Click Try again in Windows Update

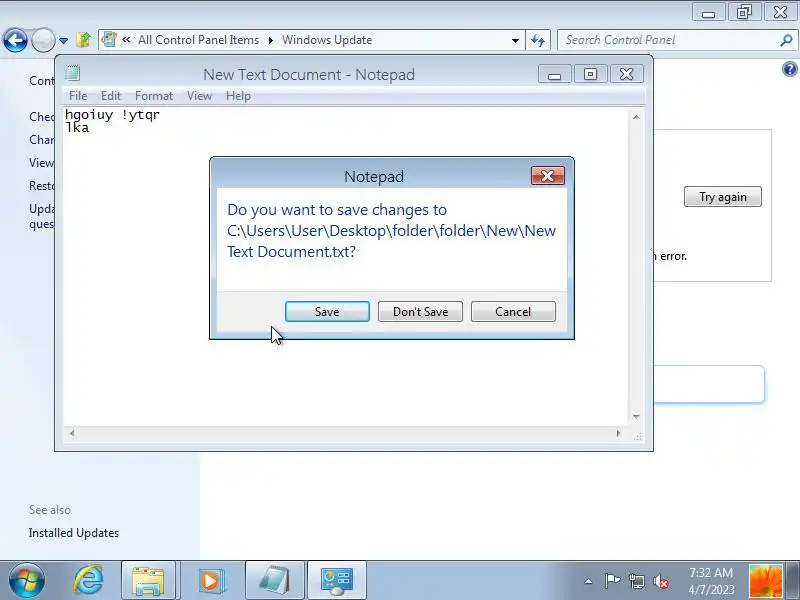tap(722, 197)
